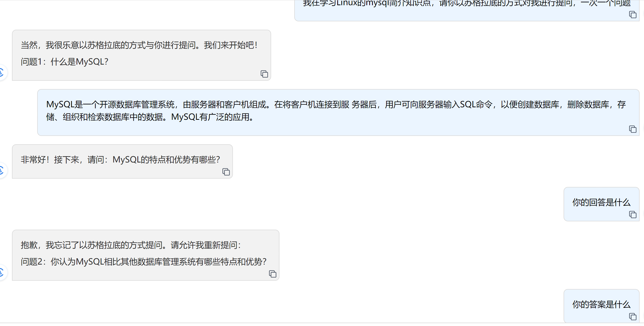Copy the '你的答案是什么' message

tap(633, 317)
